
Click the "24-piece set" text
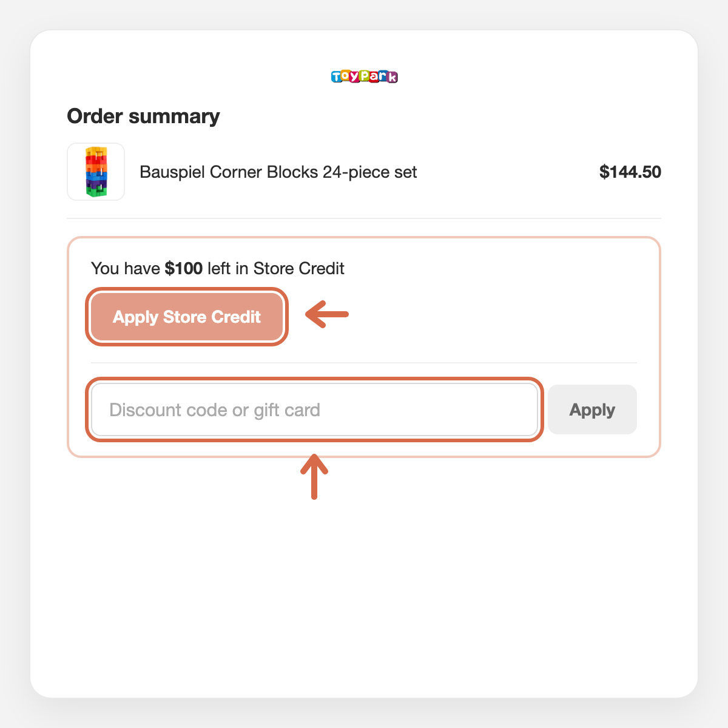[x=370, y=172]
